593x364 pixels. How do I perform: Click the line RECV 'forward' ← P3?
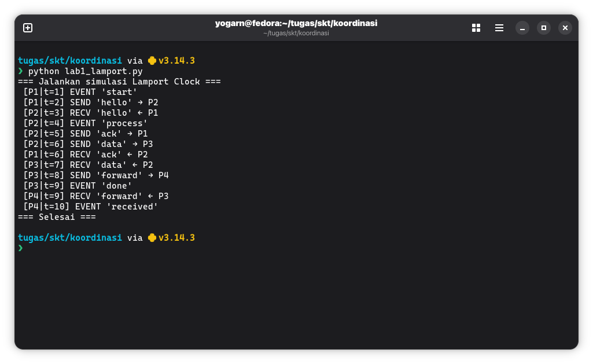tap(96, 196)
